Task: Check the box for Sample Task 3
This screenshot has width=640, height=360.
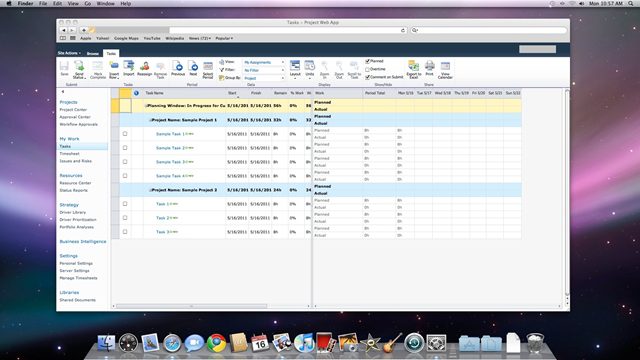Action: click(125, 162)
